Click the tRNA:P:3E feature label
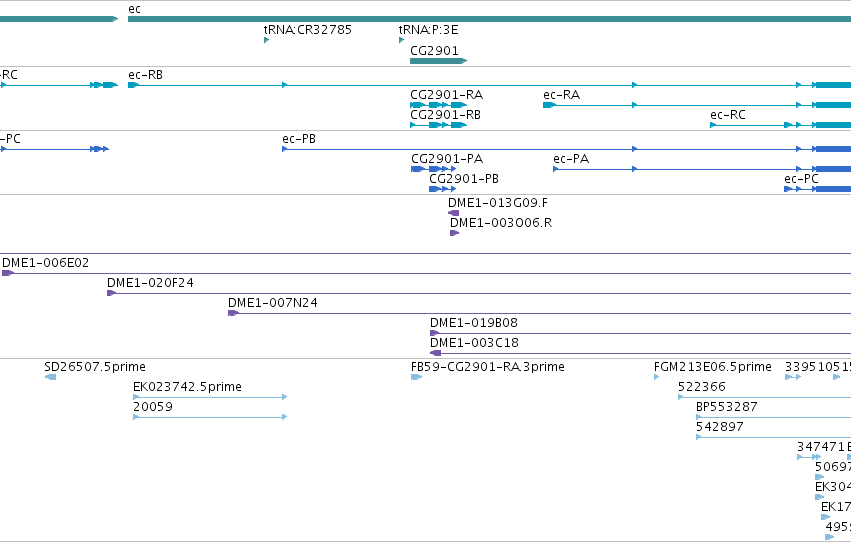The image size is (851, 542). pos(428,30)
